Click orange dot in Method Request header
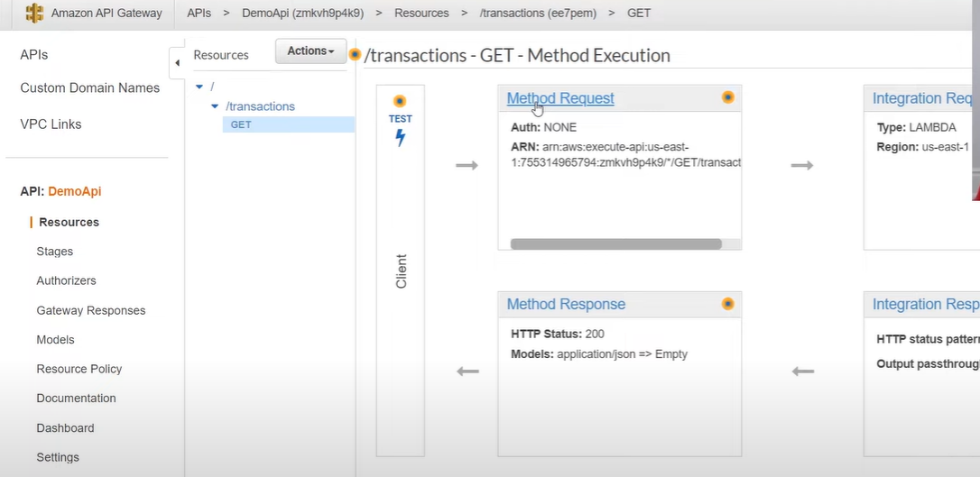This screenshot has height=477, width=980. [x=727, y=97]
